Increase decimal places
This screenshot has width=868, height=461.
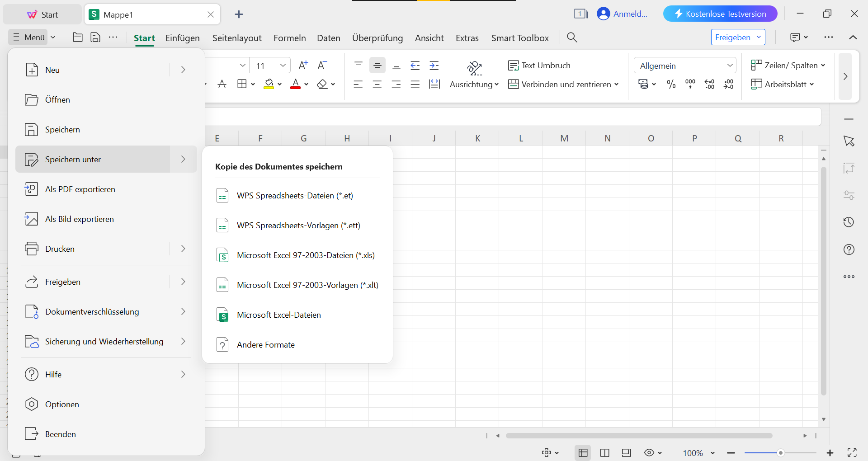(709, 84)
